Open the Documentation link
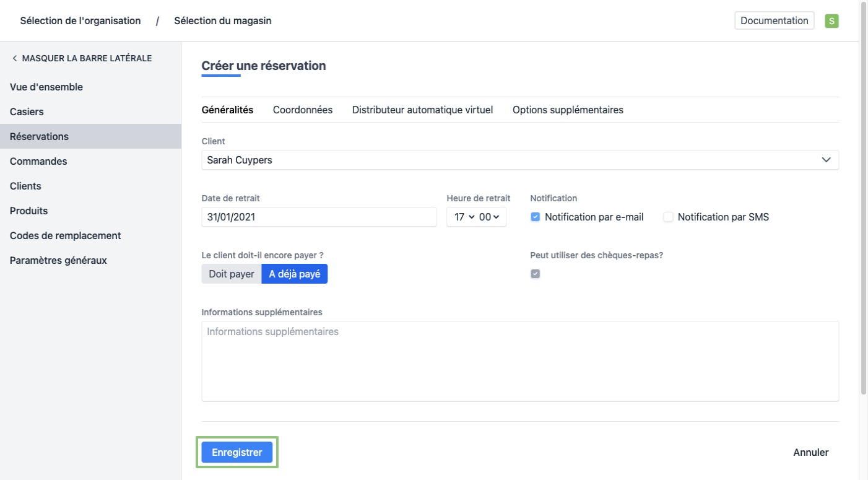The height and width of the screenshot is (480, 868). (x=774, y=20)
